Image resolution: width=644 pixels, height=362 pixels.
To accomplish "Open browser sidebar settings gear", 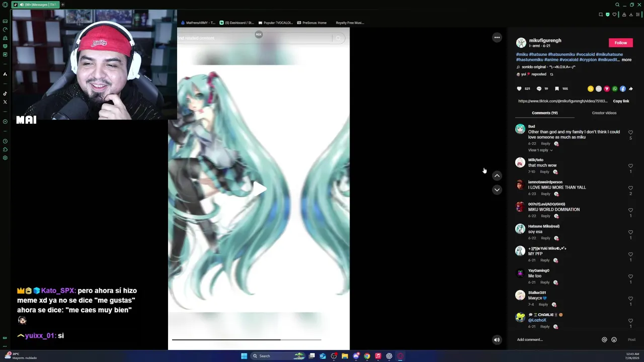I will point(5,158).
